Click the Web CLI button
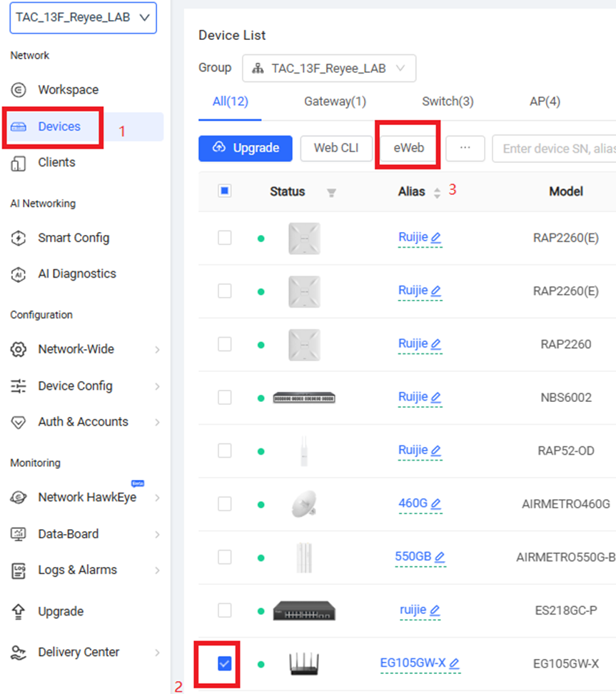The width and height of the screenshot is (616, 694). pos(336,149)
